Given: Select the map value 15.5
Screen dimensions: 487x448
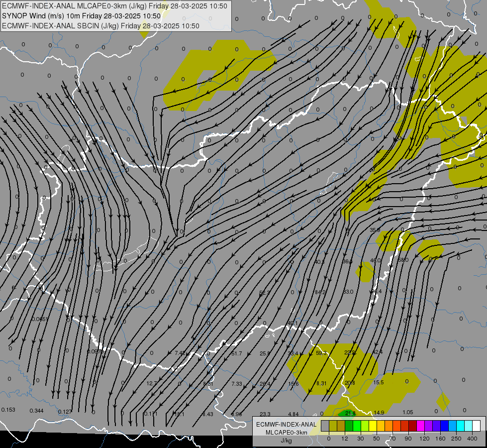Looking at the screenshot, I should pos(378,382).
